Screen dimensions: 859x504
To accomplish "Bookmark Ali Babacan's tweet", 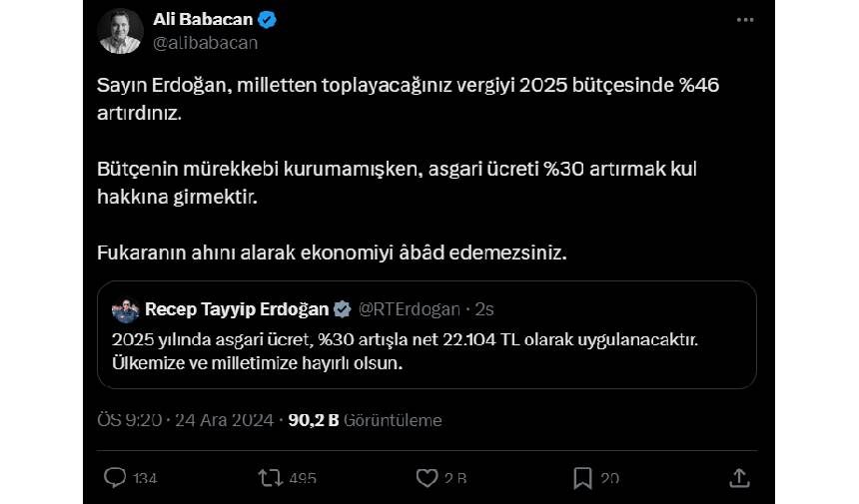I will (x=583, y=478).
